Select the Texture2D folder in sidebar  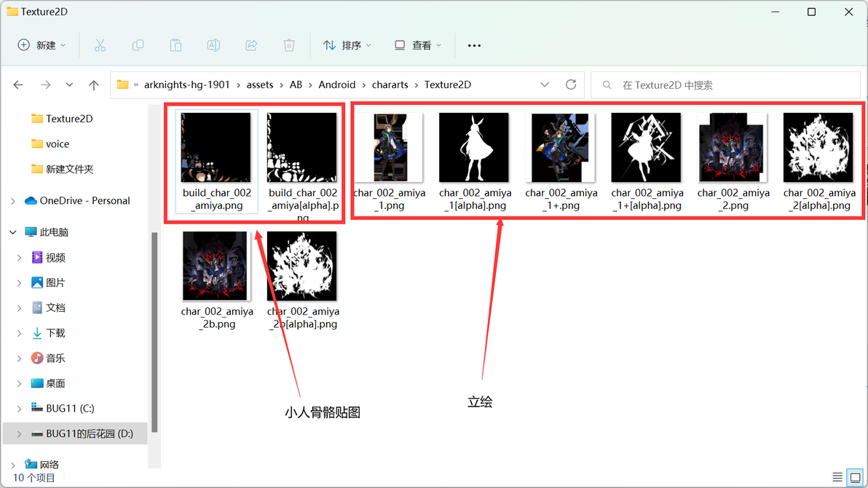click(62, 119)
